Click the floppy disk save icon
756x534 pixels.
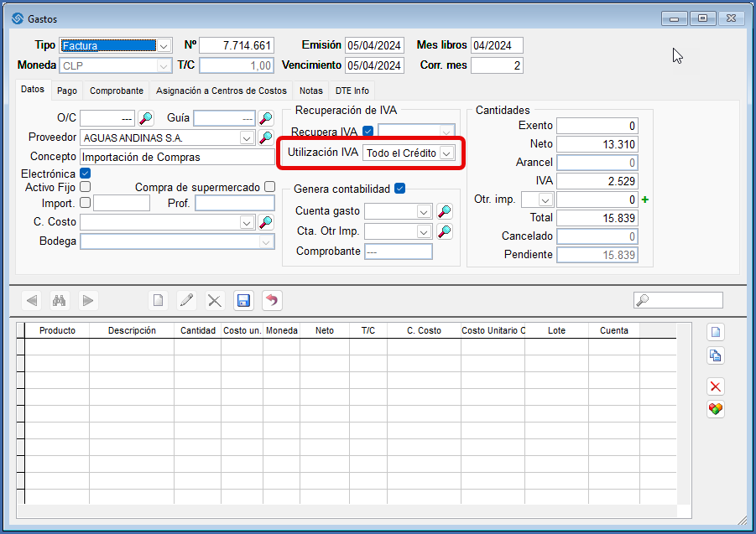coord(243,301)
